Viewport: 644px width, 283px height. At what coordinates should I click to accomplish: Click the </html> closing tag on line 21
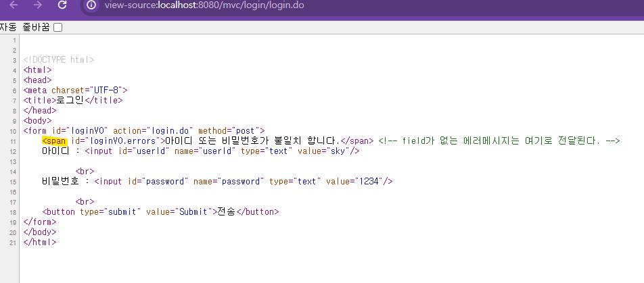(x=40, y=242)
